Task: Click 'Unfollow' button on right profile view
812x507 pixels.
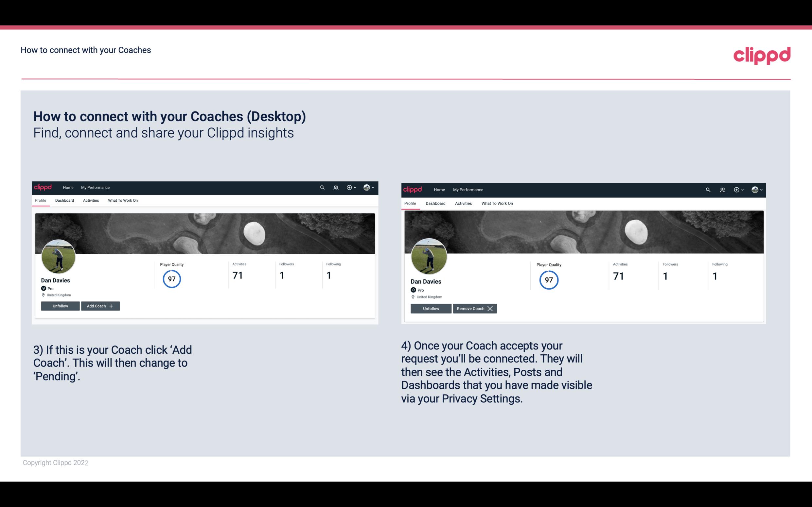Action: point(430,308)
